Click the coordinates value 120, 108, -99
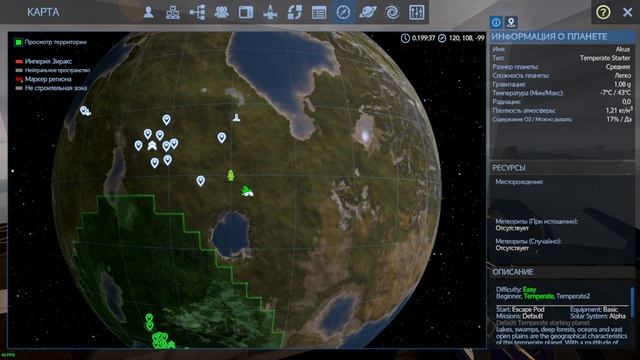Screen dimensions: 640x360 click(x=467, y=38)
